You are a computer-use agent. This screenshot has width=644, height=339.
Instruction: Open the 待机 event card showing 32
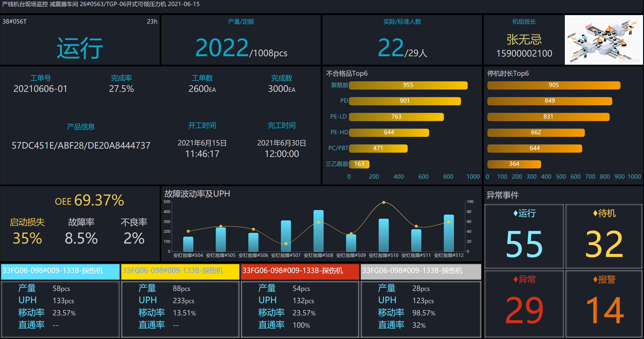[x=604, y=236]
